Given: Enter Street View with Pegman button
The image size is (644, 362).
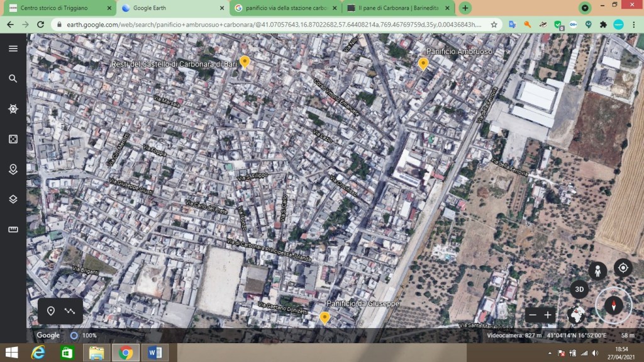Looking at the screenshot, I should (x=597, y=271).
